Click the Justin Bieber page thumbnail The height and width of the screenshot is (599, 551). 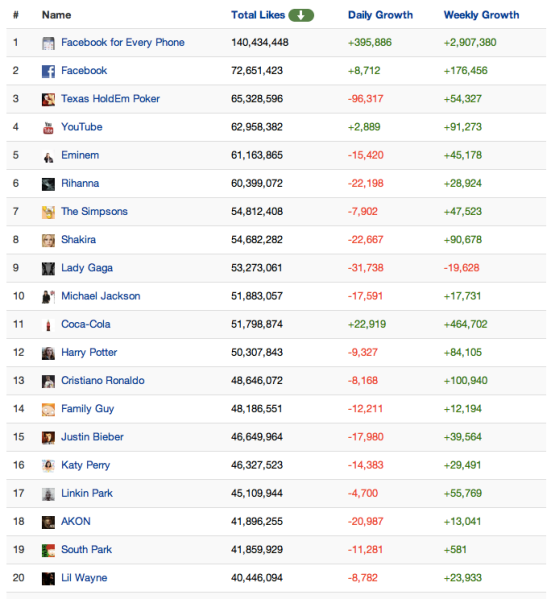coord(48,438)
